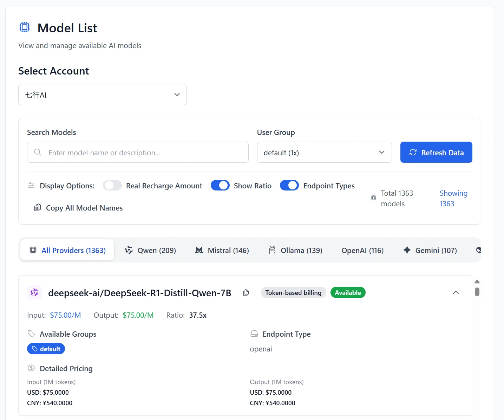Click the deepseek-ai/DeepSeek-R1-Distill-Qwen-7B title
Screen dimensions: 504x420
tap(139, 293)
